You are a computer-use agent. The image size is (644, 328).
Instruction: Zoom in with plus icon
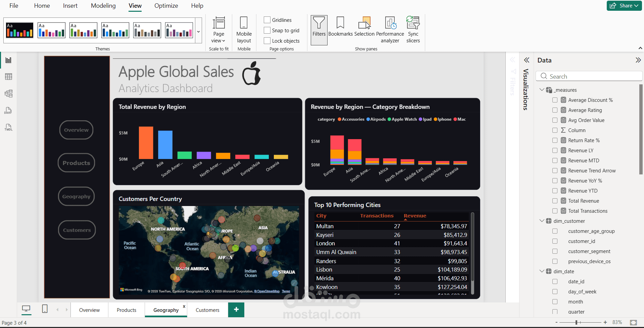[605, 322]
